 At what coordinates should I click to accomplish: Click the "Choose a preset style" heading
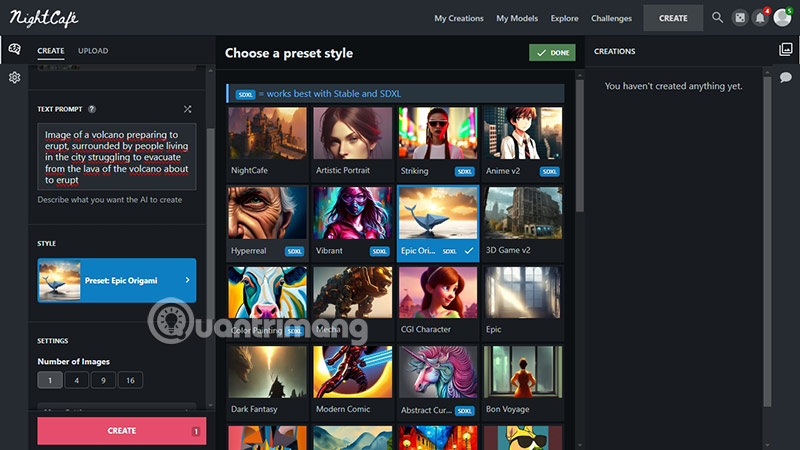point(289,53)
